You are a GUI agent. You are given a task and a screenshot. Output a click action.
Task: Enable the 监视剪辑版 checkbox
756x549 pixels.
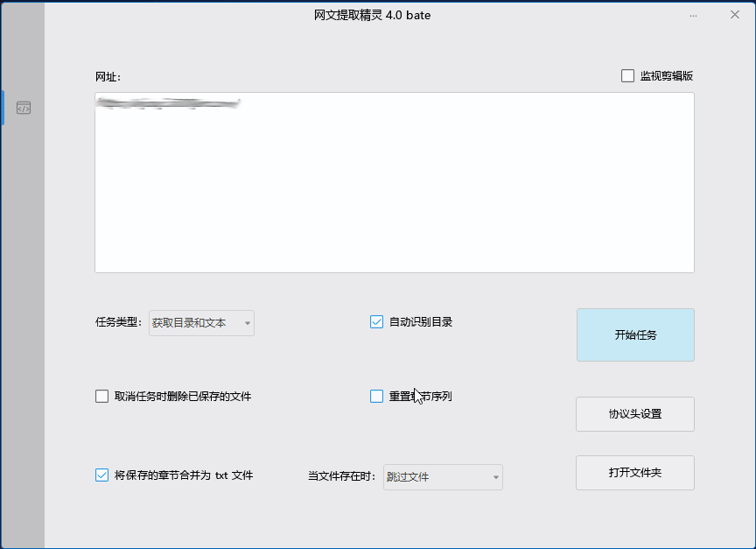(x=626, y=76)
